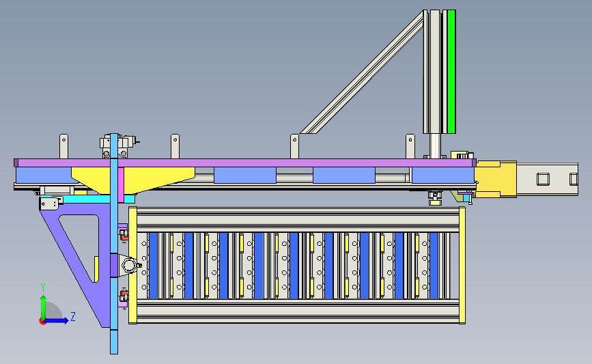Image resolution: width=592 pixels, height=364 pixels.
Task: Click the blue Z axis of the triad
Action: point(57,320)
